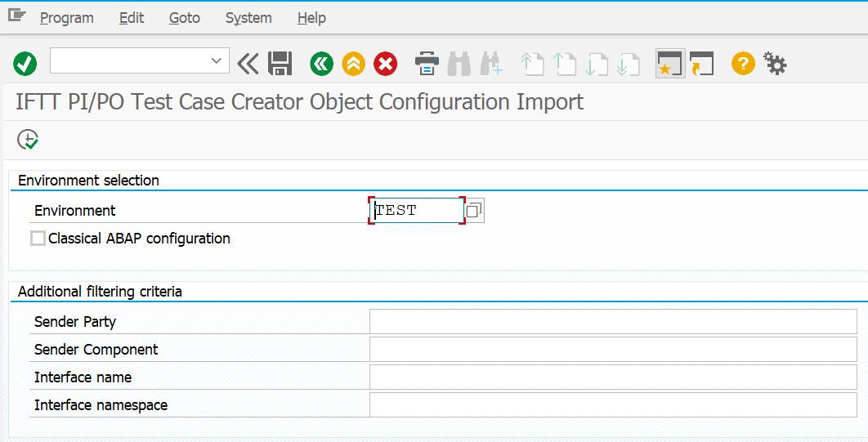Click the Create New Session icon

669,63
